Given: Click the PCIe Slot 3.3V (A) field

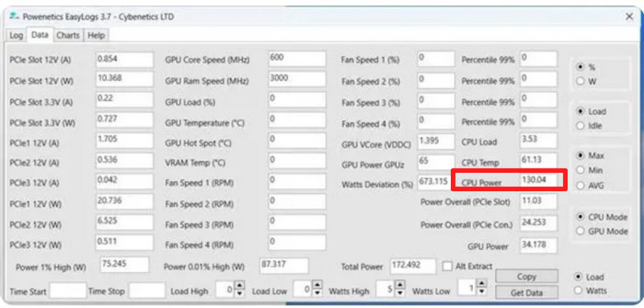Looking at the screenshot, I should [x=125, y=99].
